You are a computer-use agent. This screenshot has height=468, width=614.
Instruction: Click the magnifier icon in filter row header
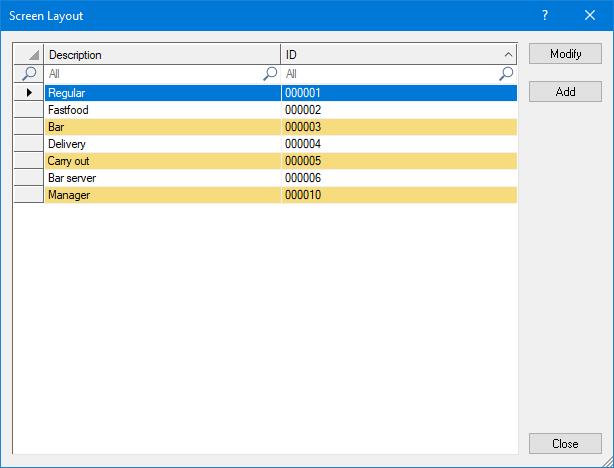(x=29, y=74)
